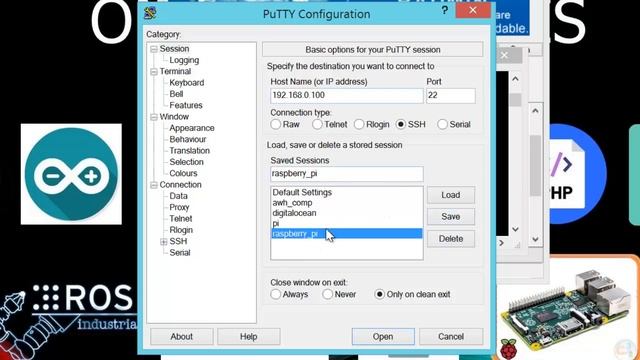
Task: Open the Behaviour settings category
Action: pos(188,139)
